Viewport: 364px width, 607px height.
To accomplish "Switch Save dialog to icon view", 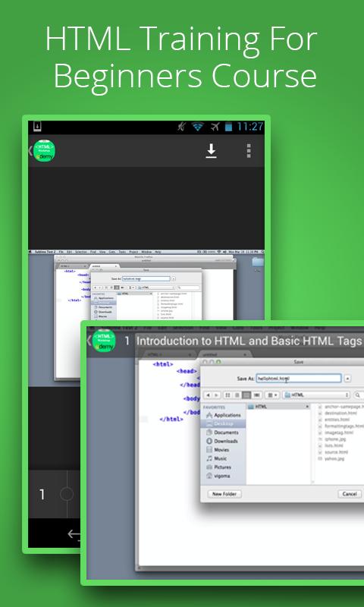I will 227,395.
